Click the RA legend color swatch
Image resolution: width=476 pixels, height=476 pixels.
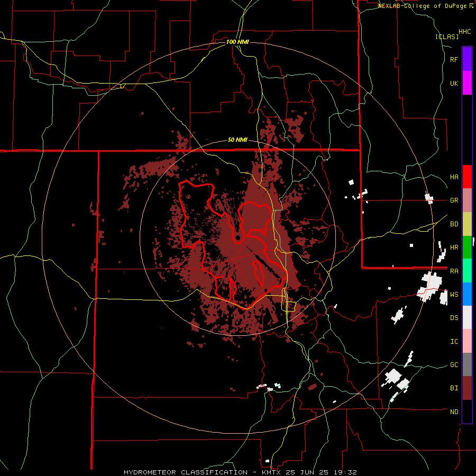pos(467,271)
